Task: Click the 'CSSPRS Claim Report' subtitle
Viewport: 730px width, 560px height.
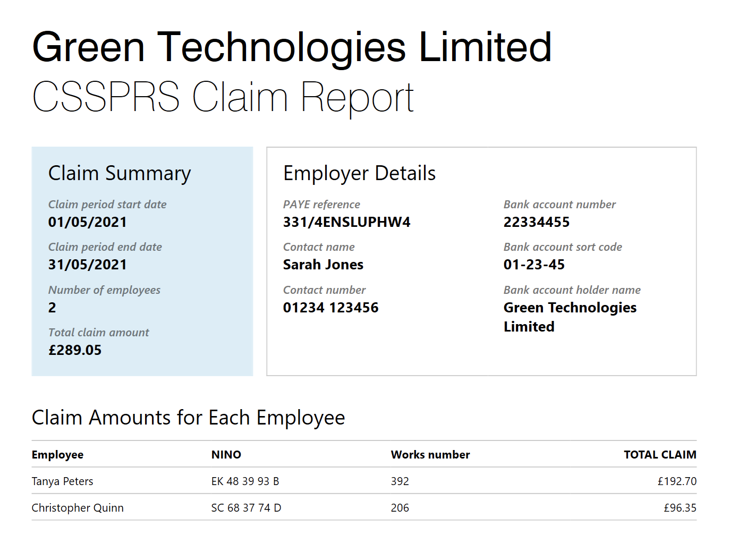Action: 223,98
